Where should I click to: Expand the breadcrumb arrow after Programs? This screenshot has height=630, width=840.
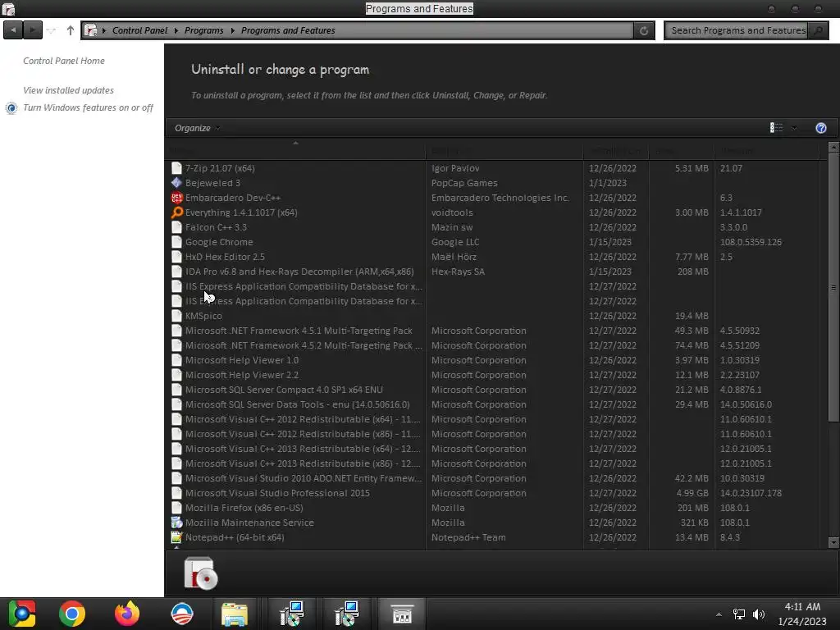click(x=232, y=30)
